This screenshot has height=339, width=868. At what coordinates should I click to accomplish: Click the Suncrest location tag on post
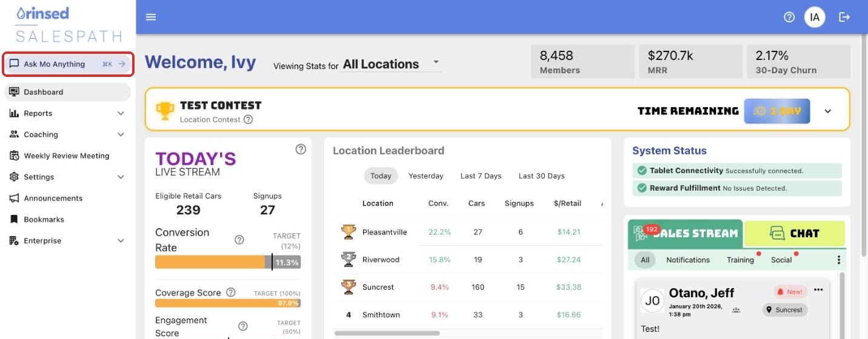coord(785,310)
